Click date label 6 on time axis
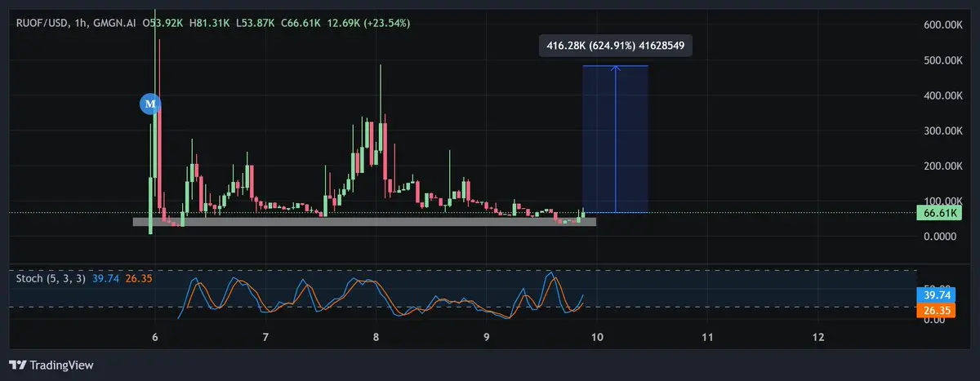This screenshot has width=980, height=381. tap(155, 337)
